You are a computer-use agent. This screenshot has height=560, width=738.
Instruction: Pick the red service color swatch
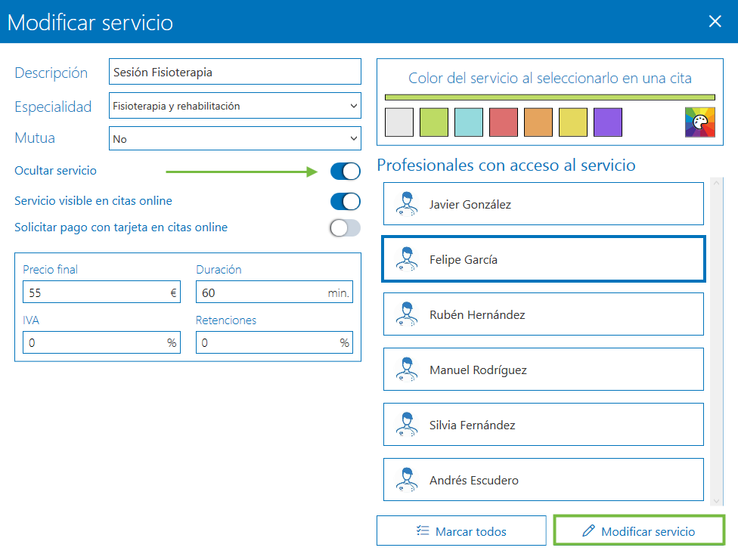pyautogui.click(x=504, y=122)
